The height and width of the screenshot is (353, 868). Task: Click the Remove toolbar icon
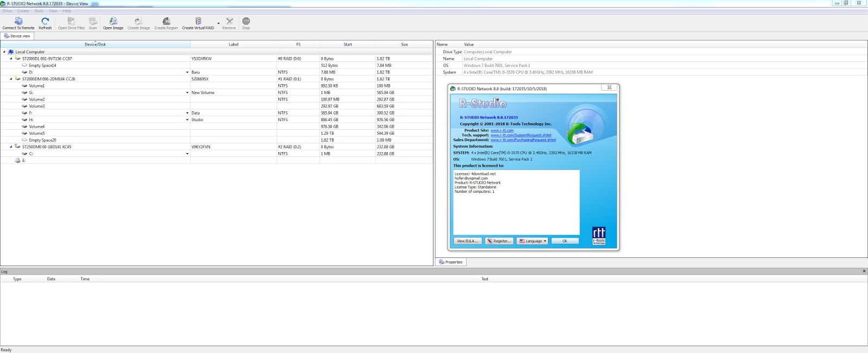click(229, 21)
